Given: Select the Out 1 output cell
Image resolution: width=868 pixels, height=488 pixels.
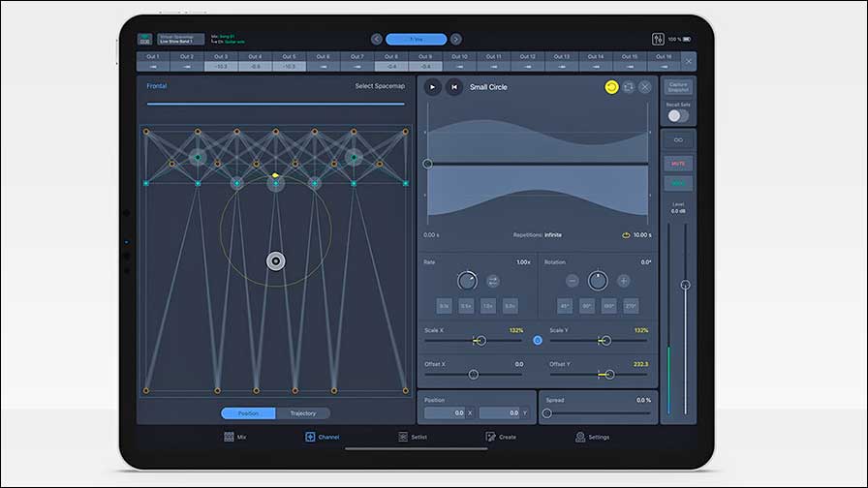Looking at the screenshot, I should (x=153, y=61).
